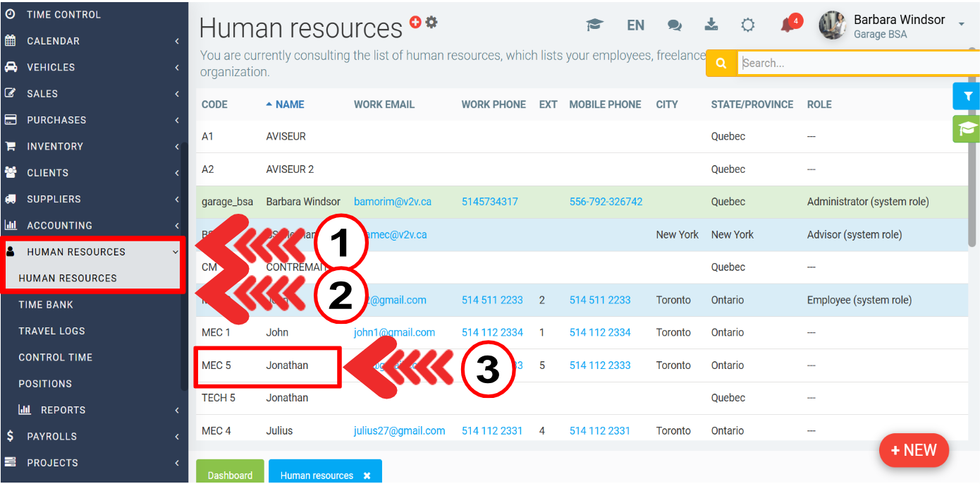Click the red plus icon beside Human resources title

pos(415,22)
